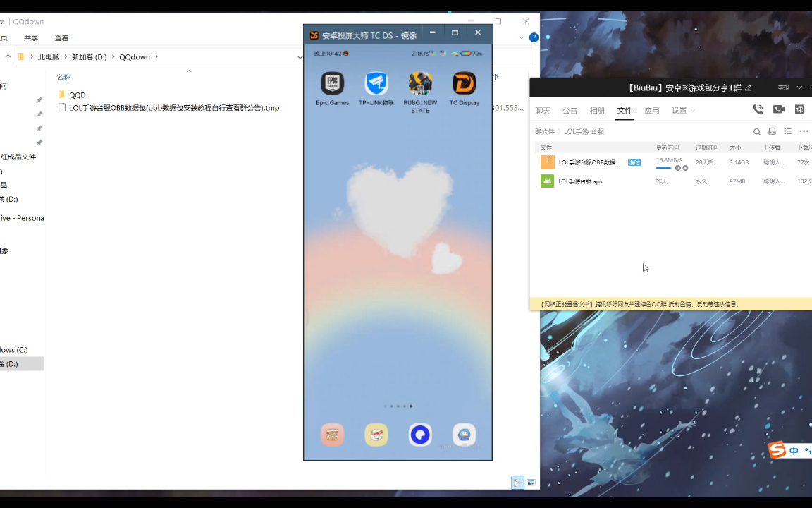
Task: Start a voice call in the QQ group
Action: [758, 109]
